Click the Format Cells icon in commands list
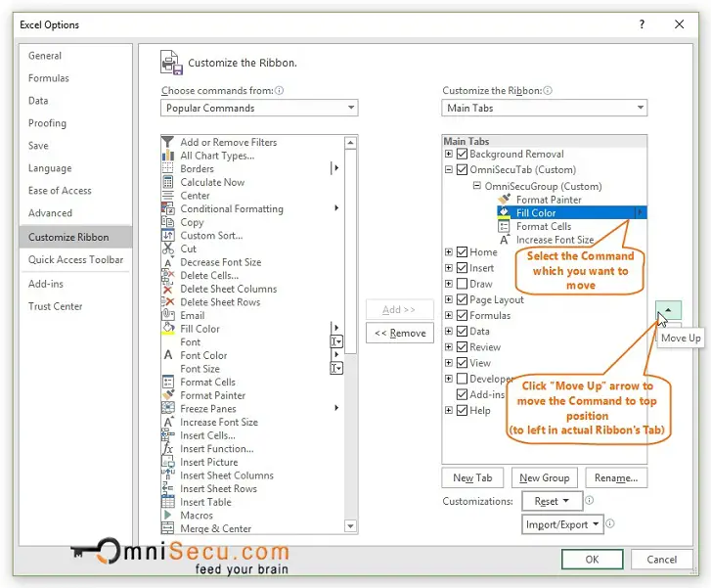Viewport: 711px width, 588px height. click(x=168, y=382)
